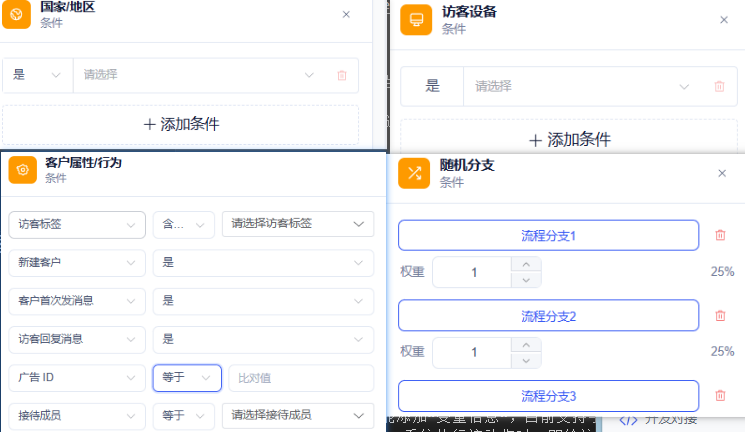Click the 是 operator label in 访客设备
The image size is (745, 432).
tap(432, 86)
